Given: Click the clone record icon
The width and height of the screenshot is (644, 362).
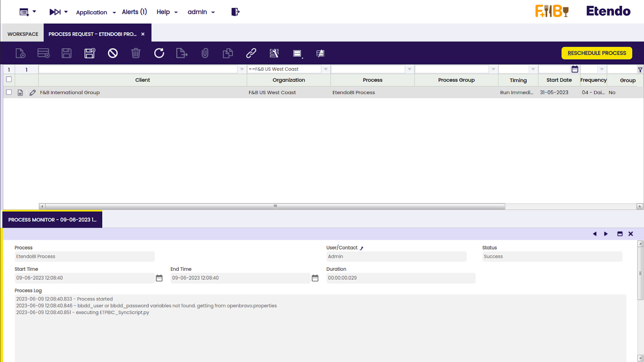Looking at the screenshot, I should click(228, 53).
